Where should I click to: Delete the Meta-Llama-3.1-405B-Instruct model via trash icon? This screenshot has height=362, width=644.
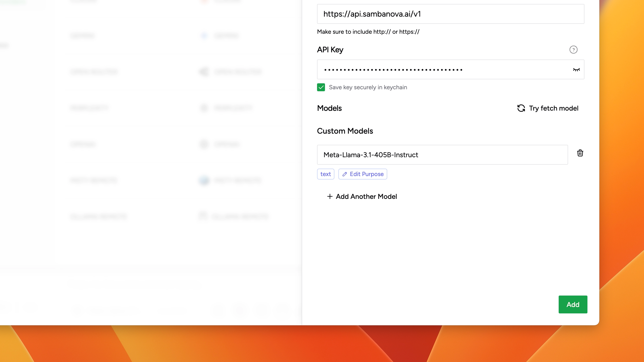point(580,153)
